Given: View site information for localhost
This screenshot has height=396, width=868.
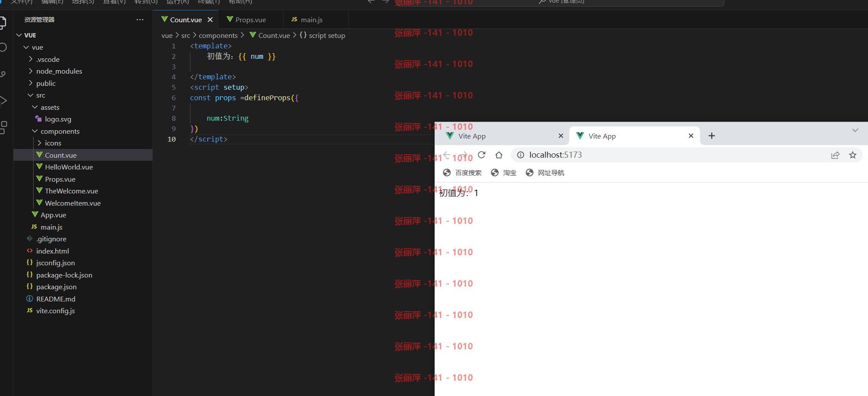Looking at the screenshot, I should pos(520,155).
